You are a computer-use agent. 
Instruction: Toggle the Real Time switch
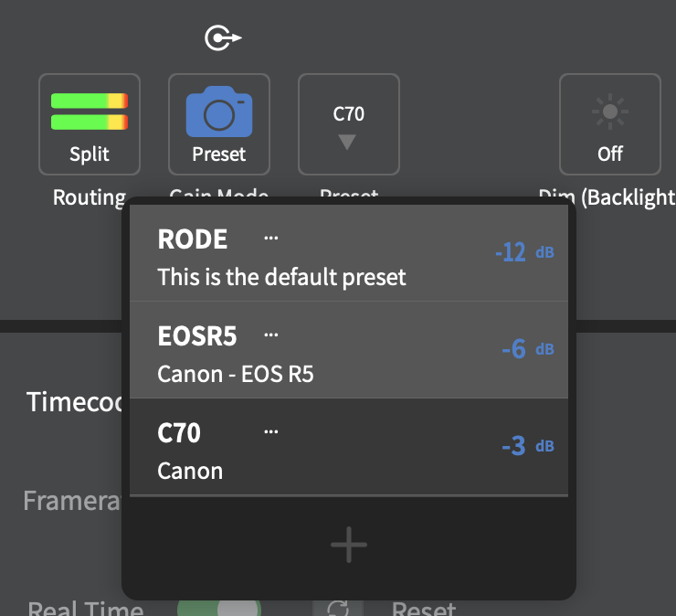coord(219,608)
